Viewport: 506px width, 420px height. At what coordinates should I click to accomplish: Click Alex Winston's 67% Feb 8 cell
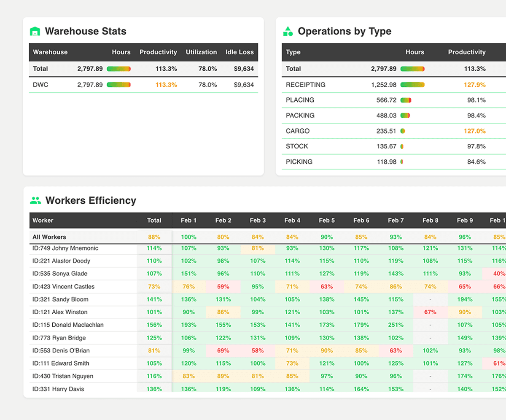[x=430, y=312]
